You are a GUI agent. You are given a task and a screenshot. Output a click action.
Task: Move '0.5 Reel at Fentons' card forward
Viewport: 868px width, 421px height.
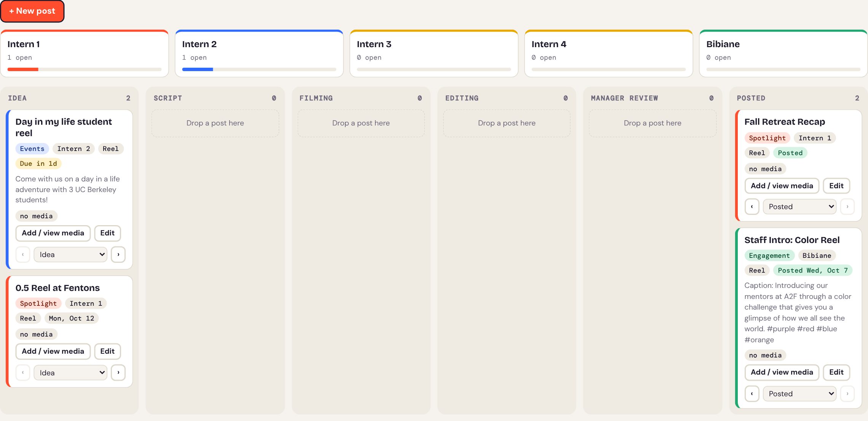118,373
